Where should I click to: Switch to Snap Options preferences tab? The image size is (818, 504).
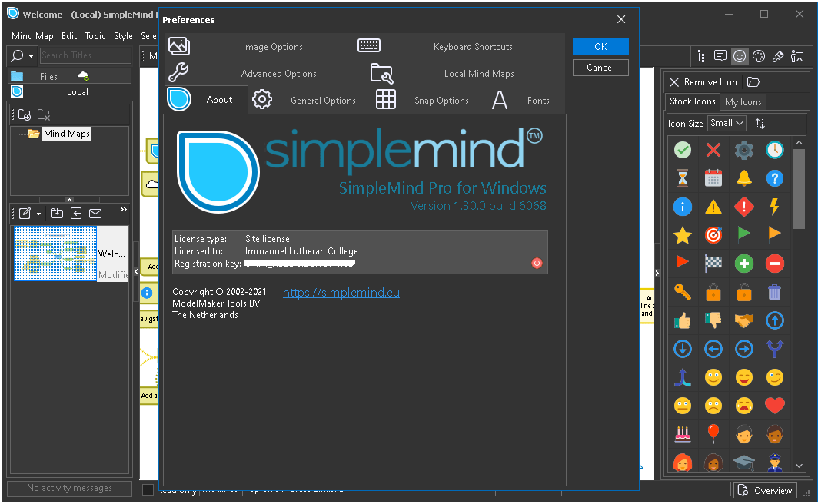click(x=423, y=100)
